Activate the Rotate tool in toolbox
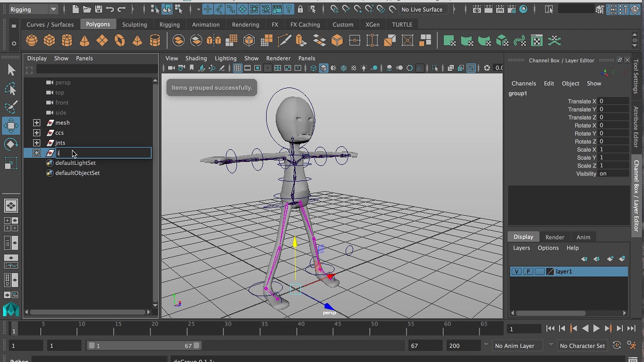Image resolution: width=644 pixels, height=362 pixels. pos(11,144)
